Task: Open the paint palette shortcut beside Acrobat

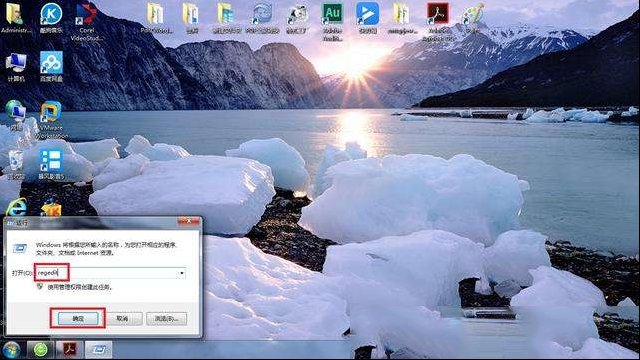Action: coord(473,18)
